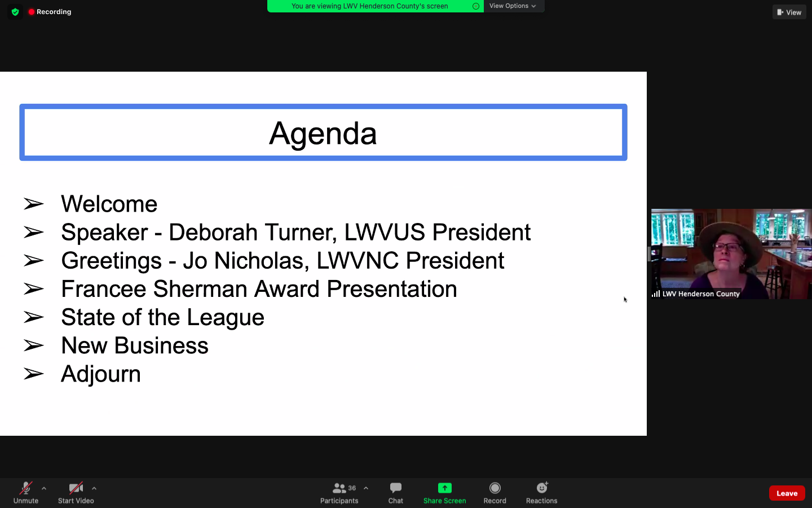
Task: Click the red Leave button
Action: coord(787,493)
